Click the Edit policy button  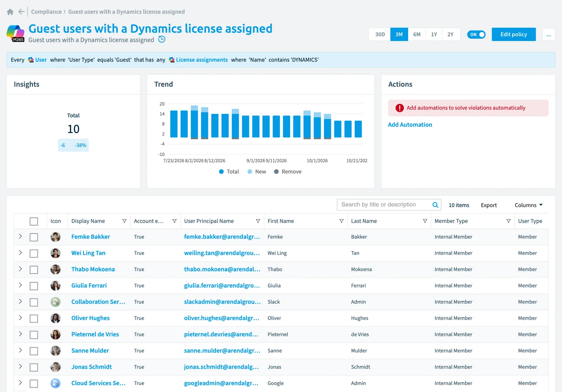pyautogui.click(x=514, y=34)
